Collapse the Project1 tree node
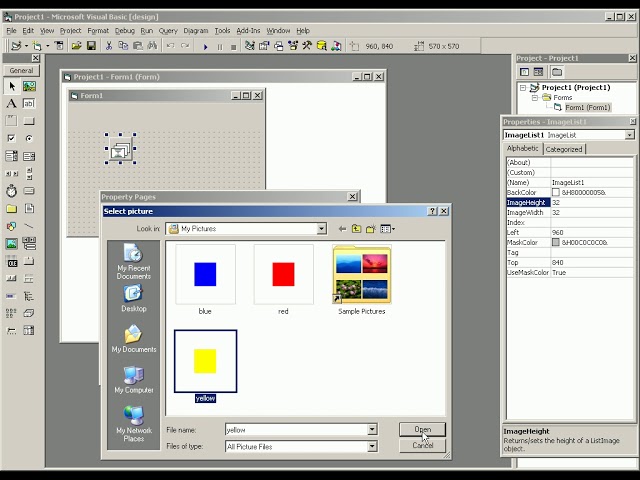 [523, 87]
